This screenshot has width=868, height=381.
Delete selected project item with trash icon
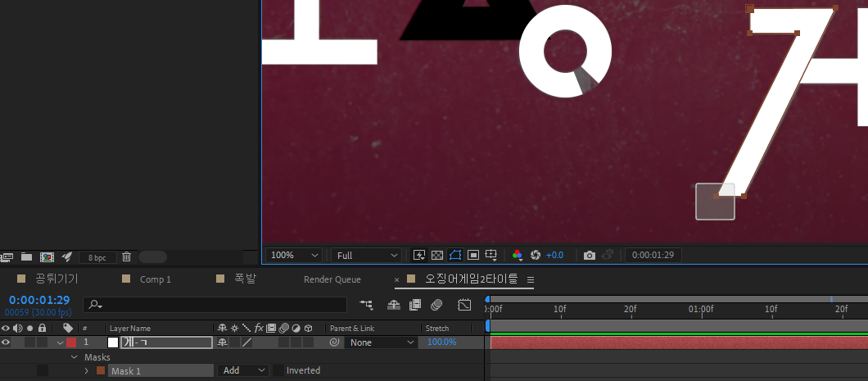[x=127, y=256]
